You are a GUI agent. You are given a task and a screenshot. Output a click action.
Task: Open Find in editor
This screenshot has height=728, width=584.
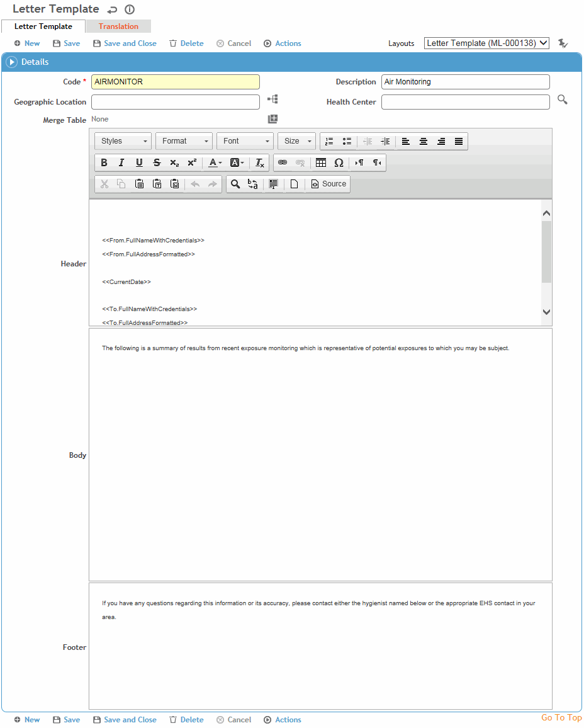(x=235, y=184)
